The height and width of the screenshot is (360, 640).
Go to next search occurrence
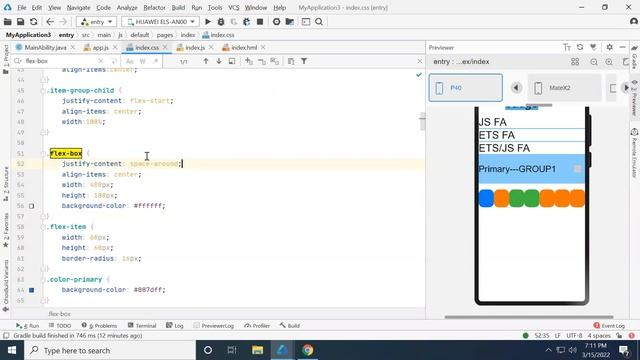click(x=219, y=61)
